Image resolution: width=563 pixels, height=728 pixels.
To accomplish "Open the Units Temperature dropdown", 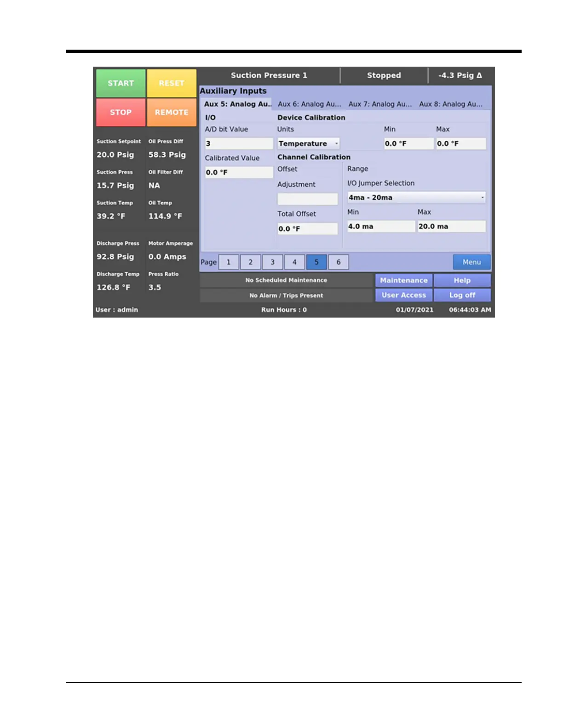I will point(309,143).
